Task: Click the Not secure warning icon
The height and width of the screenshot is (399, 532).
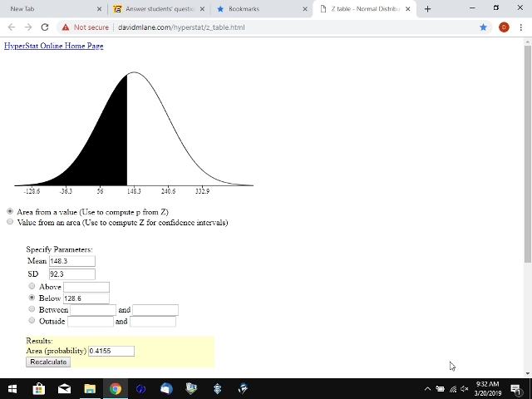Action: pyautogui.click(x=66, y=27)
